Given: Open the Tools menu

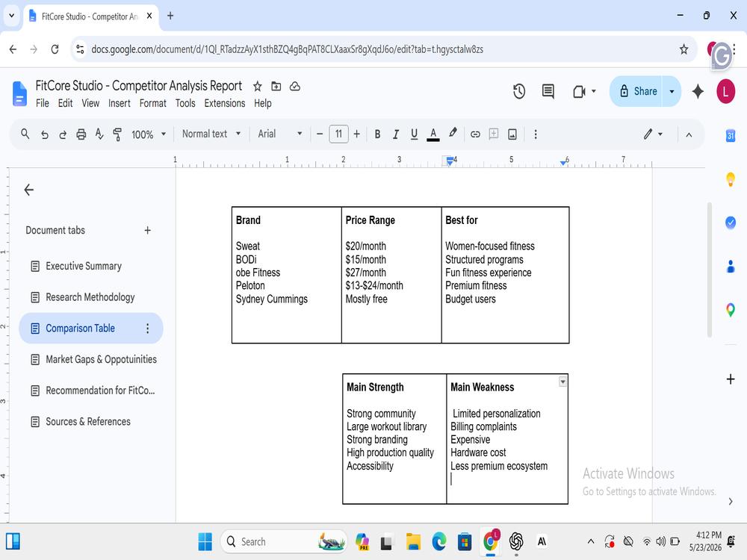Looking at the screenshot, I should [x=185, y=103].
